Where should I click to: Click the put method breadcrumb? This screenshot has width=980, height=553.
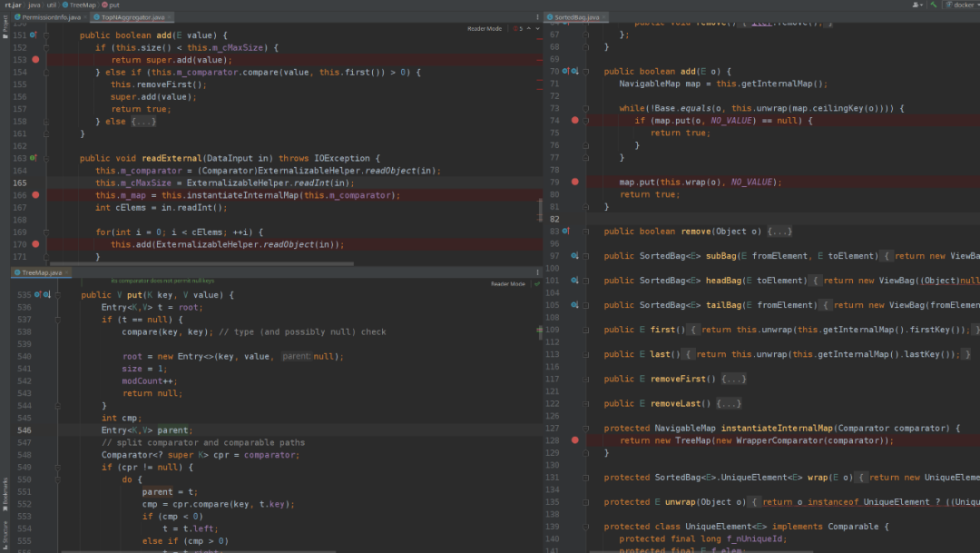click(x=111, y=5)
